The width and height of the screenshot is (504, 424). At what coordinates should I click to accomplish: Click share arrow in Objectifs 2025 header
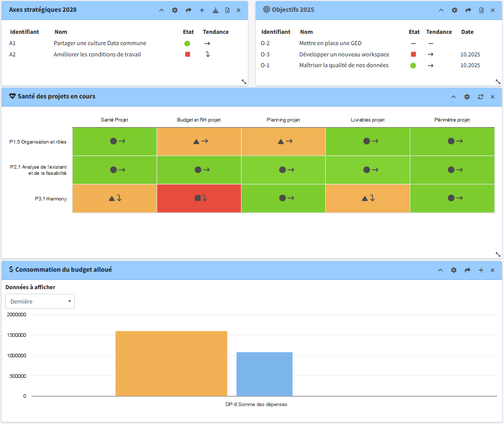468,10
